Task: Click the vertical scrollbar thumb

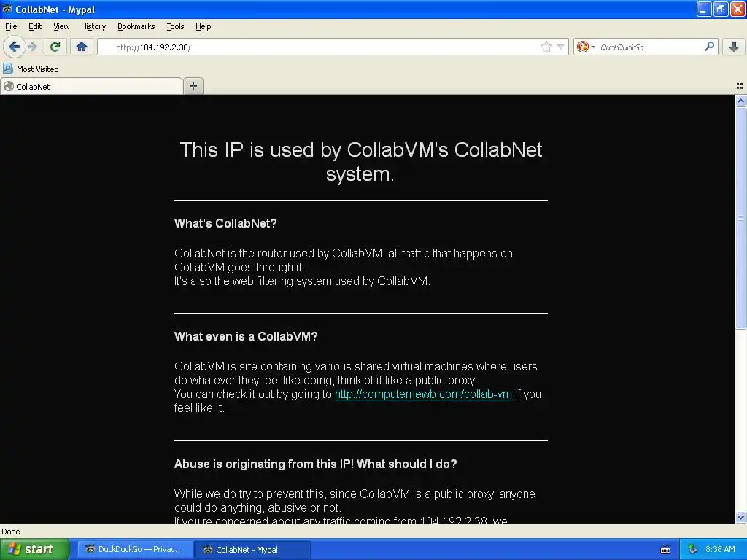Action: point(740,217)
